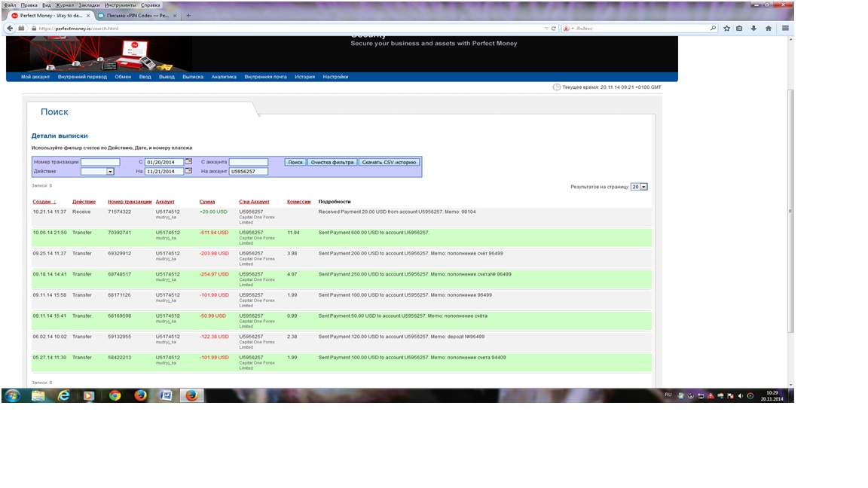
Task: Open Внутренняя почта navigation link
Action: click(x=266, y=77)
